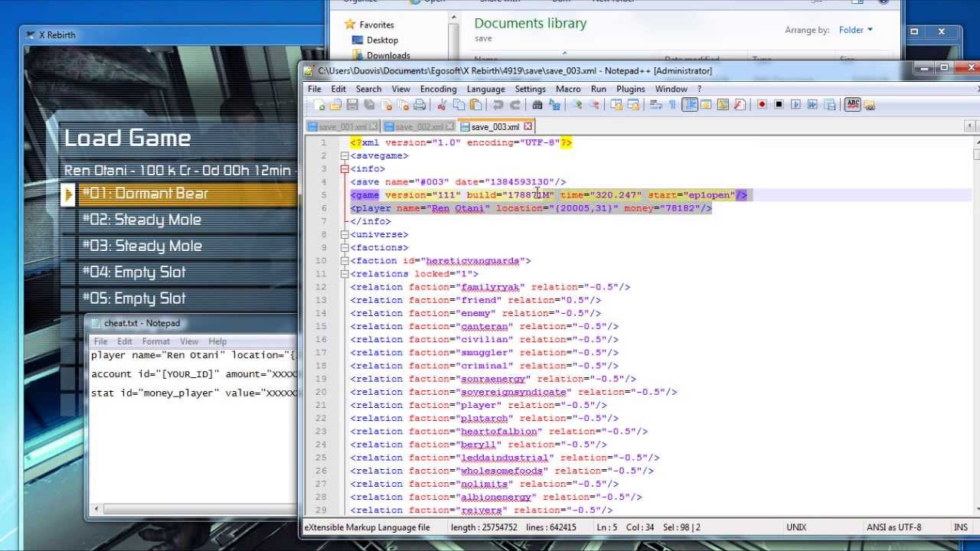Screen dimensions: 980x551
Task: Click the Close document toolbar icon
Action: pos(386,105)
